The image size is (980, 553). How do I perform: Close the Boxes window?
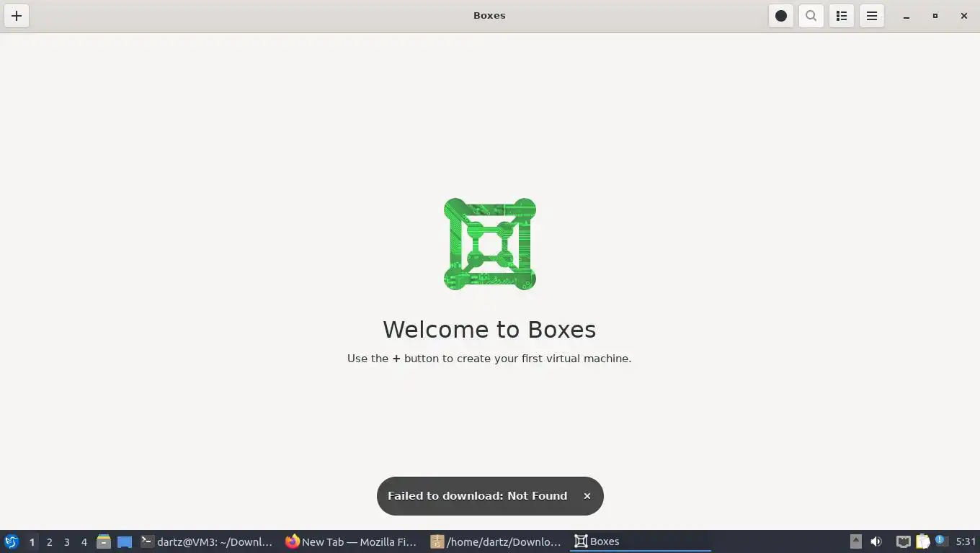(964, 16)
